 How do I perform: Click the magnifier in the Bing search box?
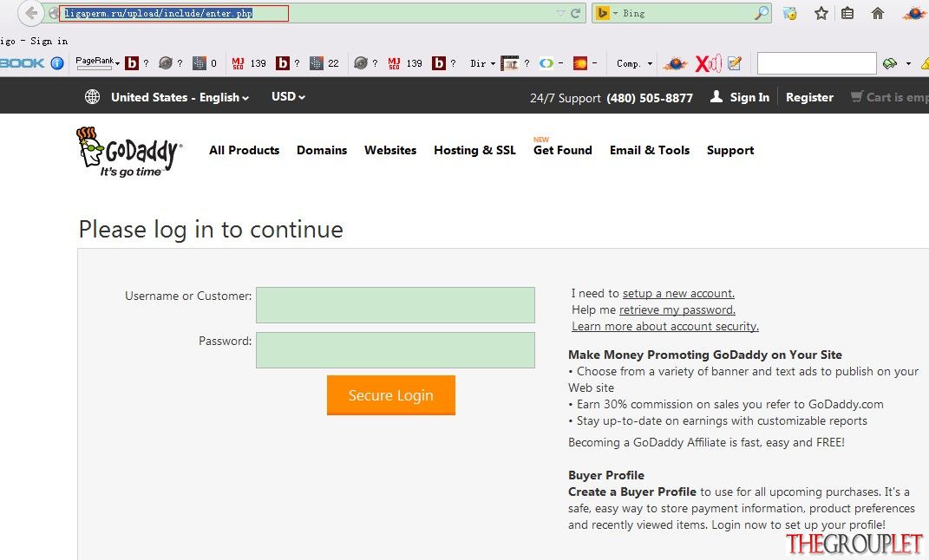(x=762, y=13)
